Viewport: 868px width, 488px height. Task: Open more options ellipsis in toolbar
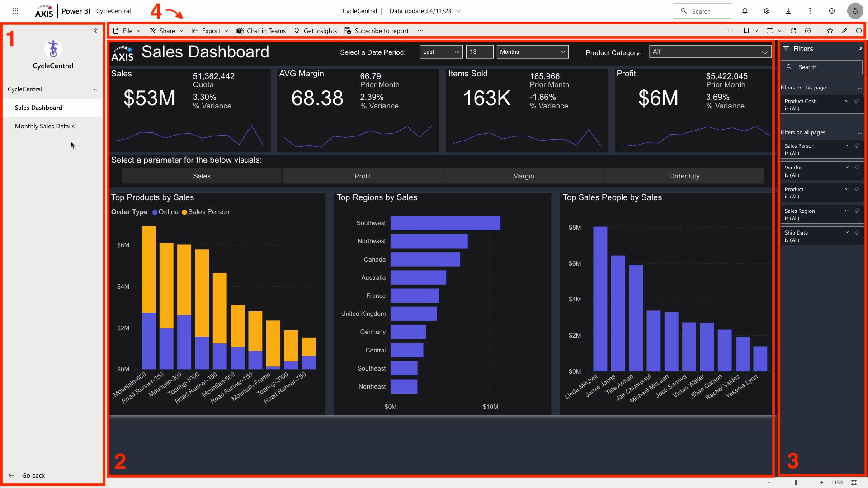click(420, 31)
